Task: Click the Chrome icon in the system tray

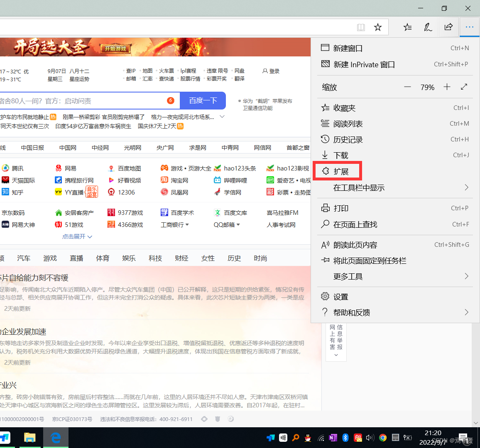Action: [x=383, y=438]
